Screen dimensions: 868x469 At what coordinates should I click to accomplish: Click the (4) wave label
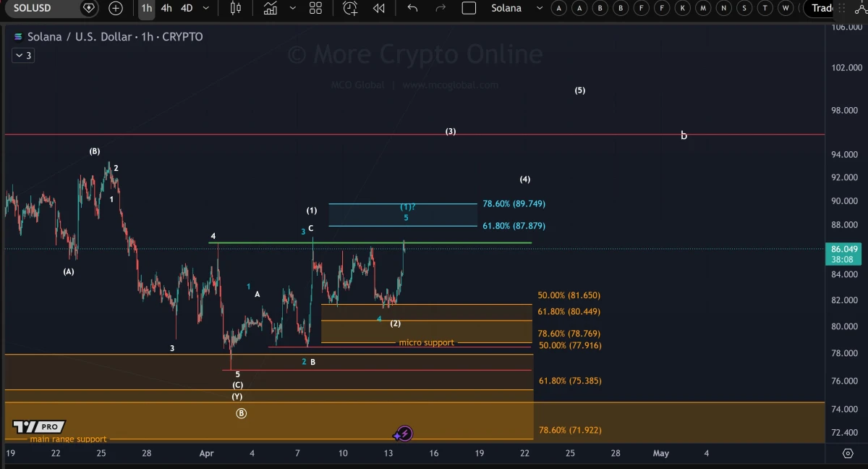pyautogui.click(x=525, y=179)
